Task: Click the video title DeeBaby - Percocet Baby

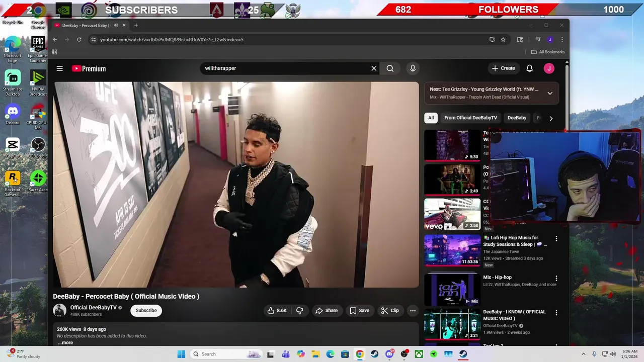Action: tap(126, 296)
